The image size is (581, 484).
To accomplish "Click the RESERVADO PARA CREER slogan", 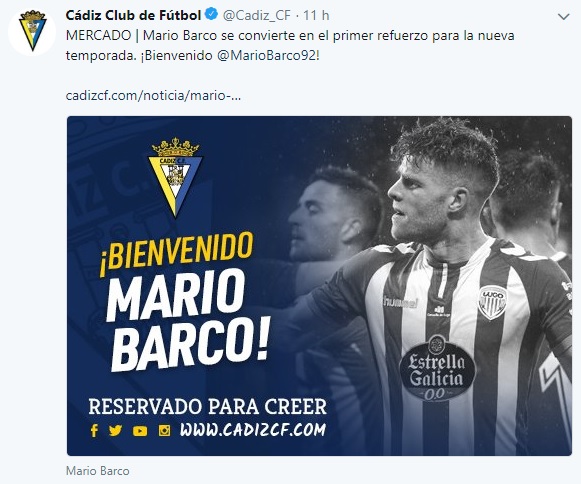I will 208,407.
